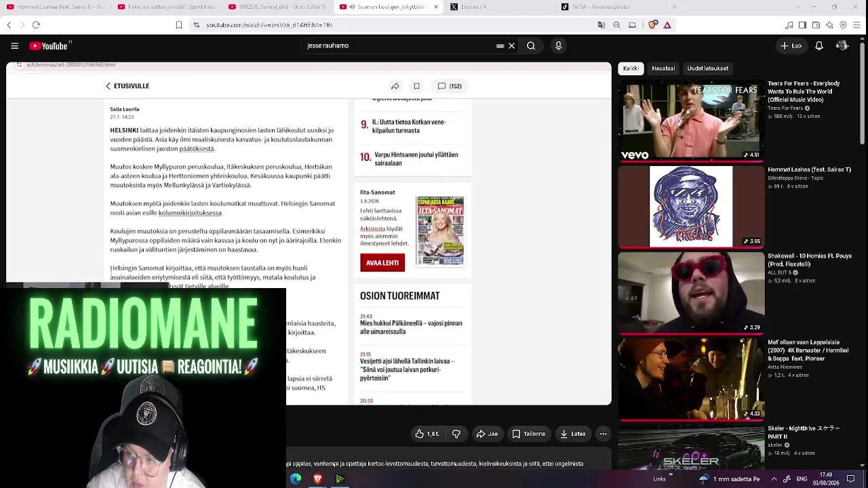Dislike the video with thumbs down
The image size is (868, 488).
tap(456, 434)
